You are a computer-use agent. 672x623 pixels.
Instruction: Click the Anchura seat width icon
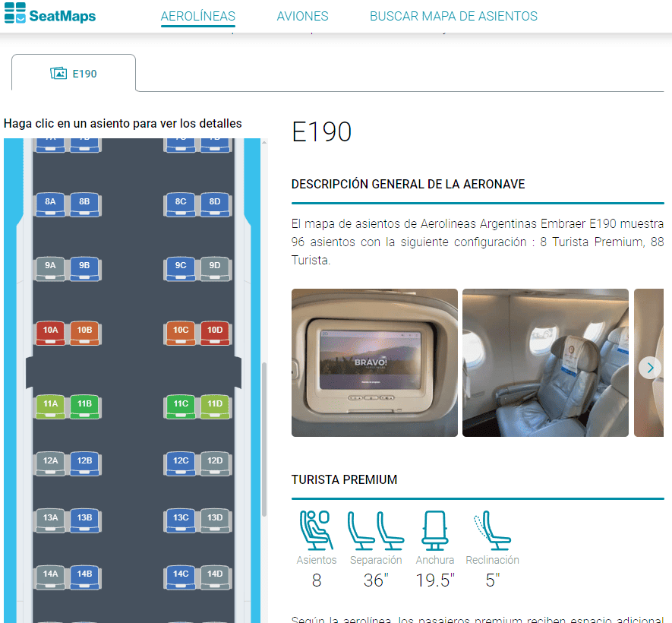click(x=434, y=530)
